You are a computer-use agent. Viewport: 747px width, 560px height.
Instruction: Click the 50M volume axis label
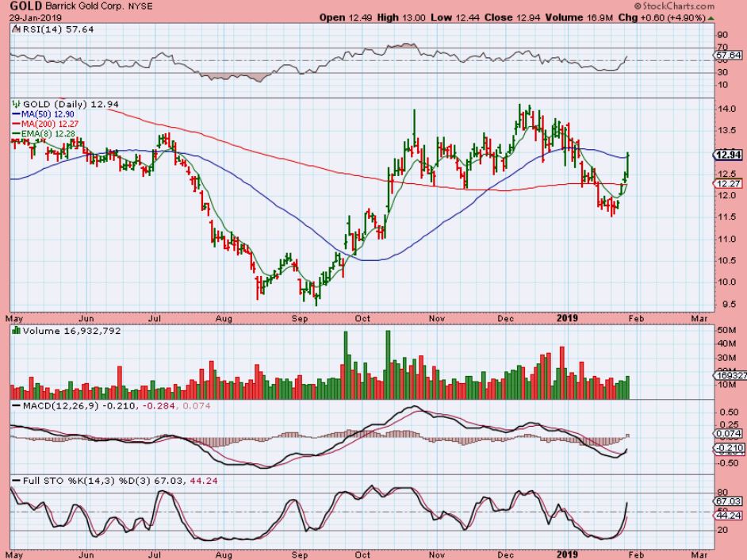(x=725, y=330)
